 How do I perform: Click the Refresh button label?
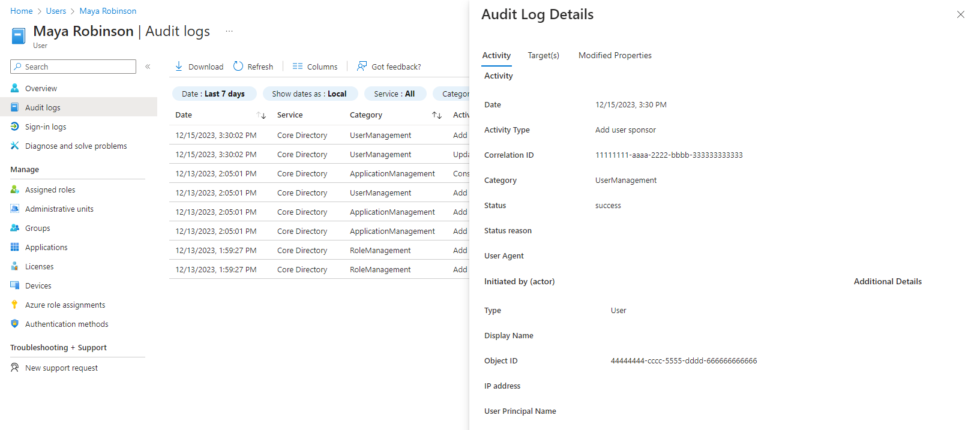(x=260, y=67)
